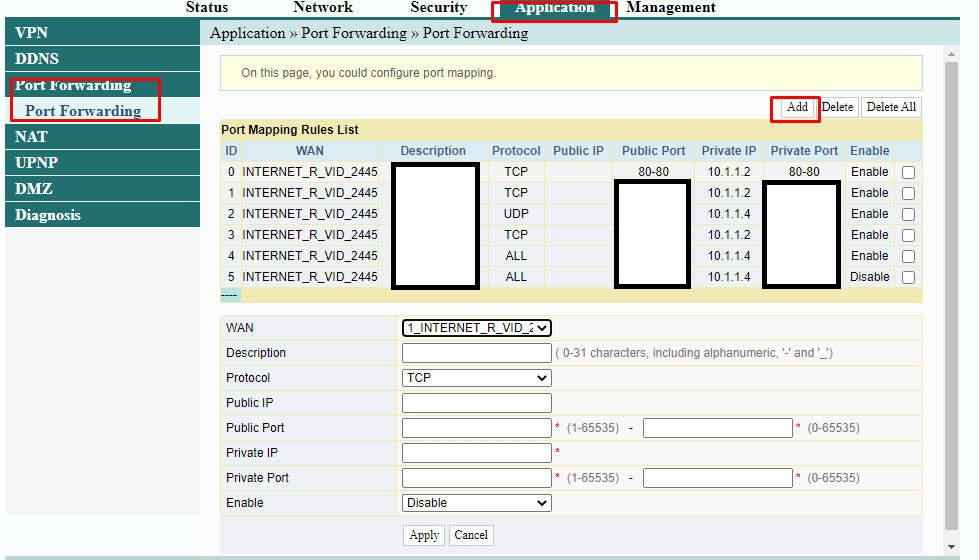This screenshot has height=560, width=979.
Task: Click the Apply button
Action: (424, 535)
